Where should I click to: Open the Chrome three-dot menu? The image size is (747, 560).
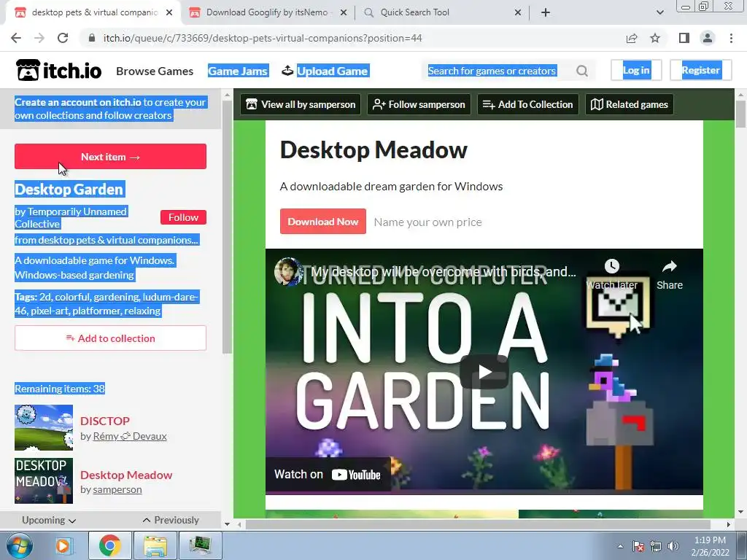click(x=731, y=38)
